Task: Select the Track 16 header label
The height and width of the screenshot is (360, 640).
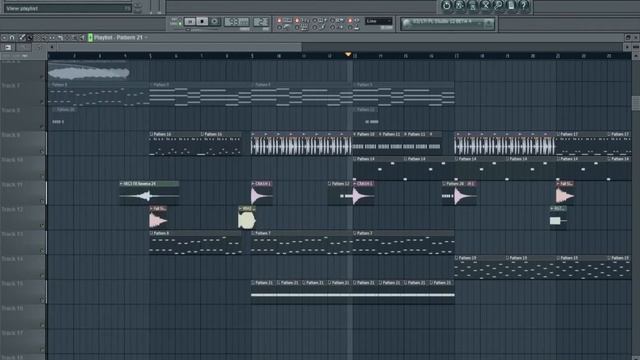Action: 12,308
